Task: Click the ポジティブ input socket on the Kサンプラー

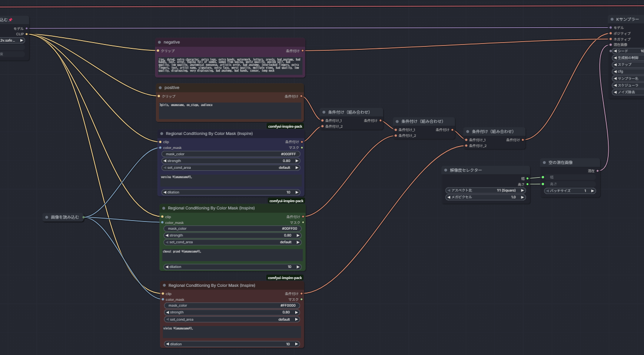Action: coord(611,33)
